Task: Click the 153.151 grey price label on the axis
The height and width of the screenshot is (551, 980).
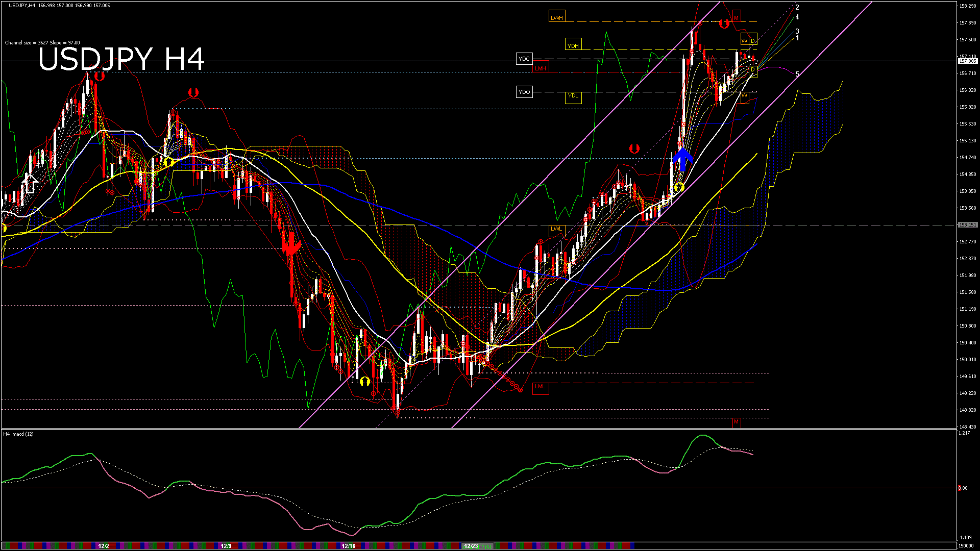Action: [x=968, y=225]
